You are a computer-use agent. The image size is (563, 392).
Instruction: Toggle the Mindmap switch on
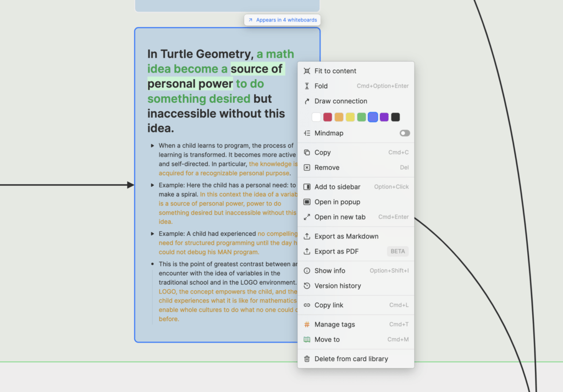pyautogui.click(x=405, y=133)
